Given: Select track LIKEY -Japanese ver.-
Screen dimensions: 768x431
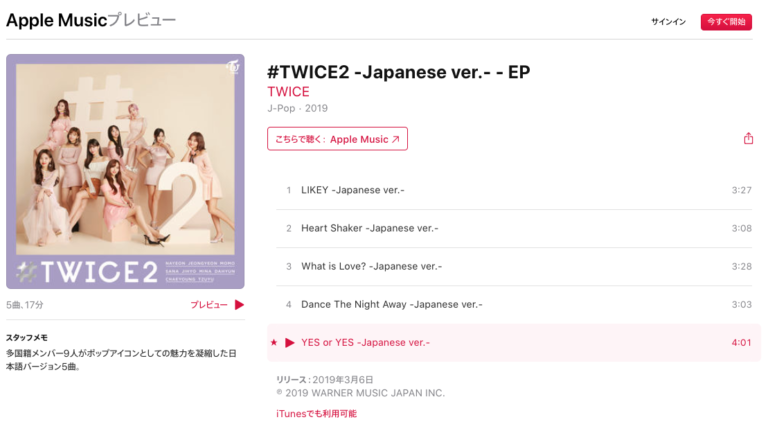Looking at the screenshot, I should (514, 190).
